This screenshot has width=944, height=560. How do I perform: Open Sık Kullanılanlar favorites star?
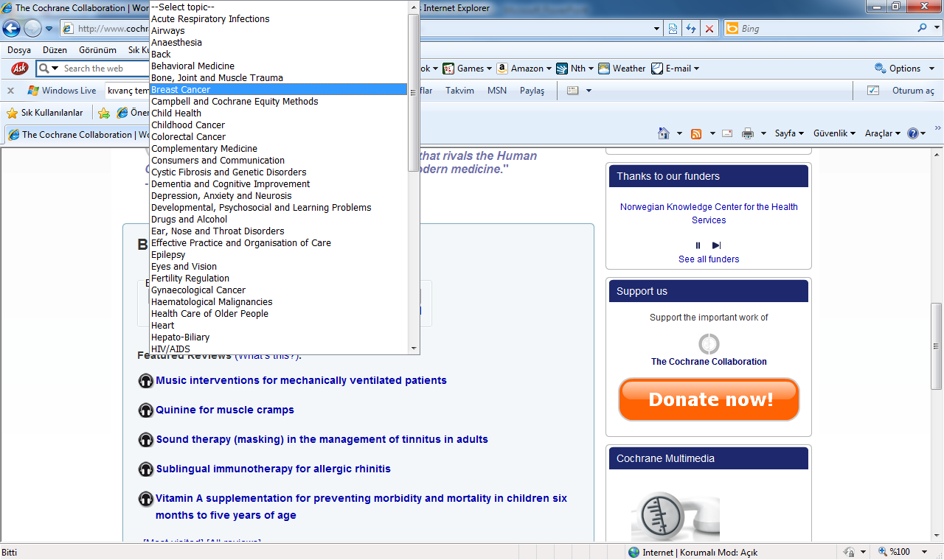pos(44,113)
